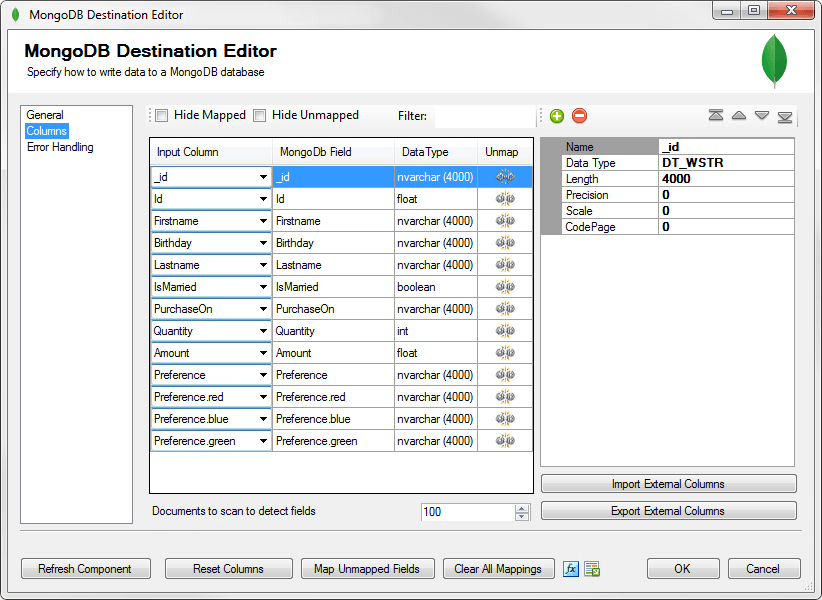This screenshot has height=600, width=822.
Task: Click the Precision property value
Action: (726, 195)
